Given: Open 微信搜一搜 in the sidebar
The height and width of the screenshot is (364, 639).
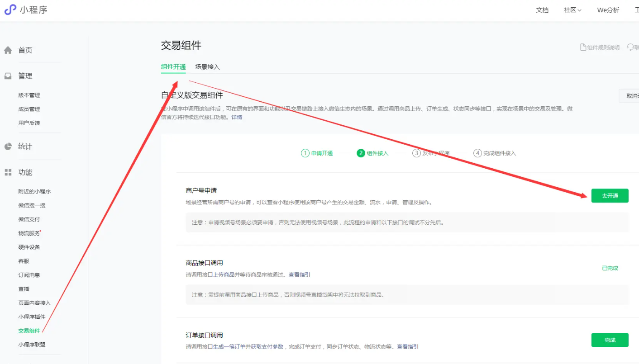Looking at the screenshot, I should 32,206.
